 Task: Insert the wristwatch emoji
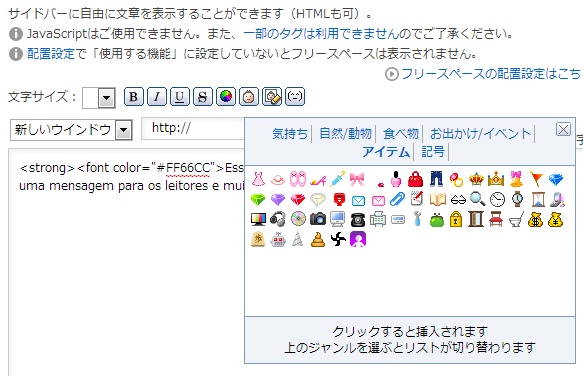[x=517, y=200]
